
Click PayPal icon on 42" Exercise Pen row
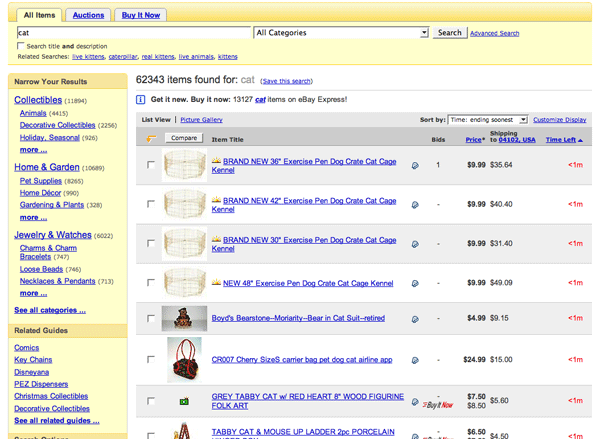[x=415, y=205]
